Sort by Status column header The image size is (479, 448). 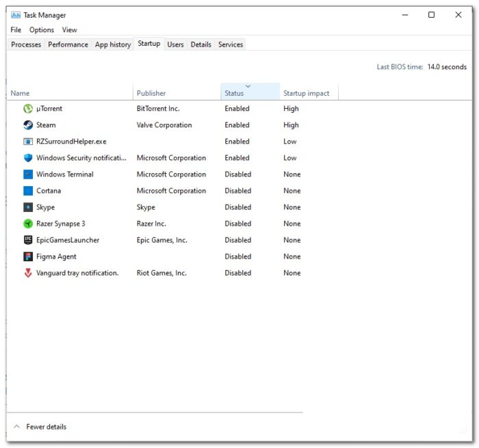pos(250,92)
